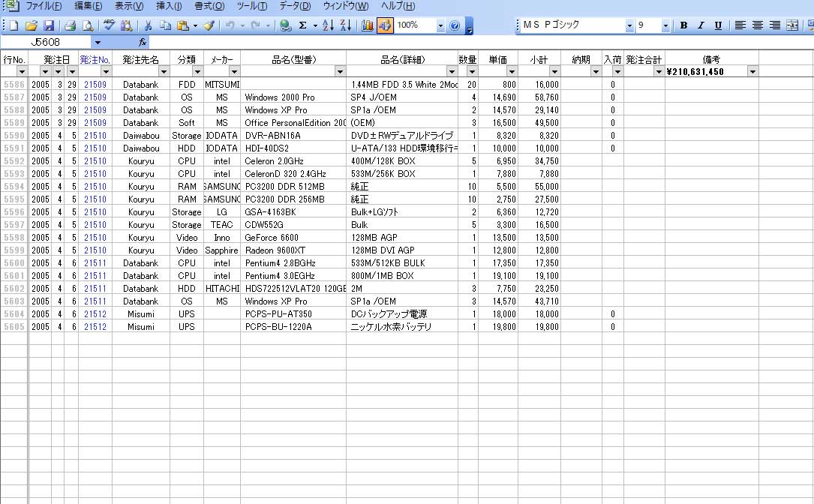Click the Save floppy disk icon
Viewport: 814px width, 504px height.
tap(48, 25)
